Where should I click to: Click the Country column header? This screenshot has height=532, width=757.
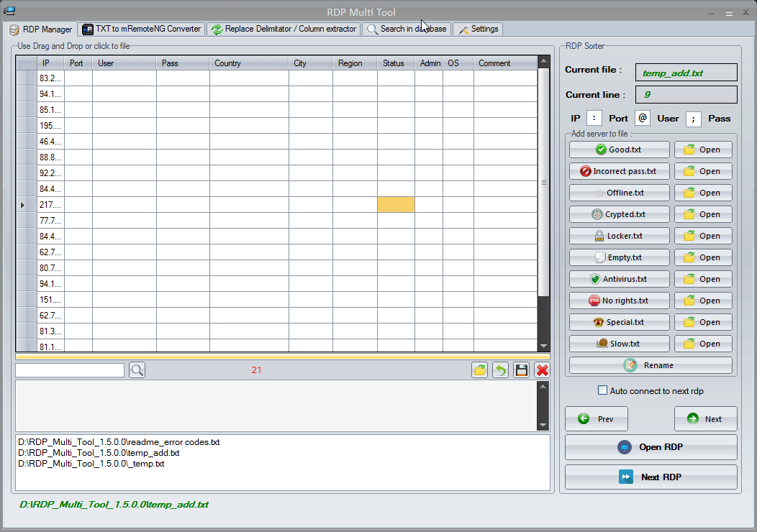point(249,63)
